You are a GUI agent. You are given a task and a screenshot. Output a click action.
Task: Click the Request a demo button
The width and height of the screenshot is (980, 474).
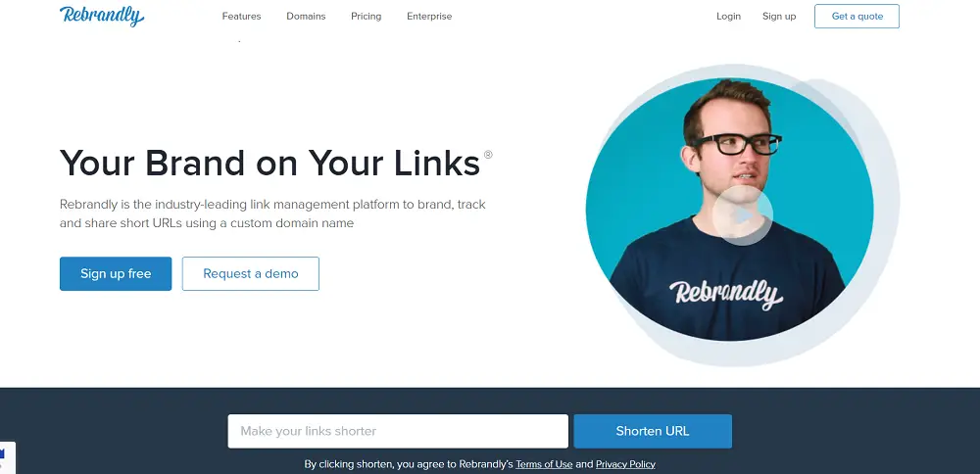[251, 273]
